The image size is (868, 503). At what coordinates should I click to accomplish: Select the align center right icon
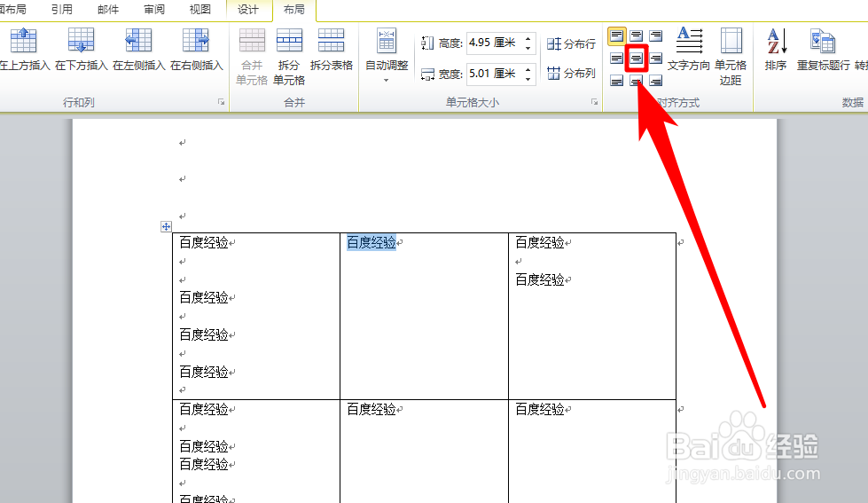(656, 59)
